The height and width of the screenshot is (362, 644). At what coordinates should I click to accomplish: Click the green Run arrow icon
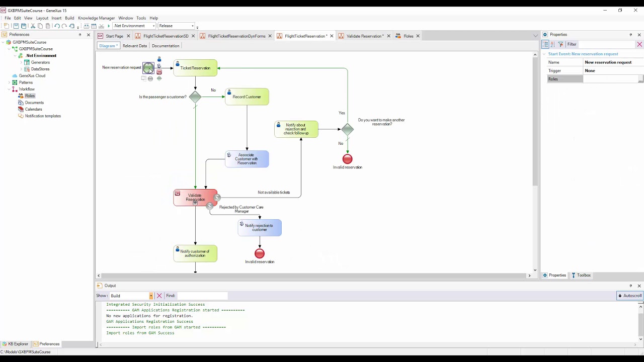[x=108, y=26]
